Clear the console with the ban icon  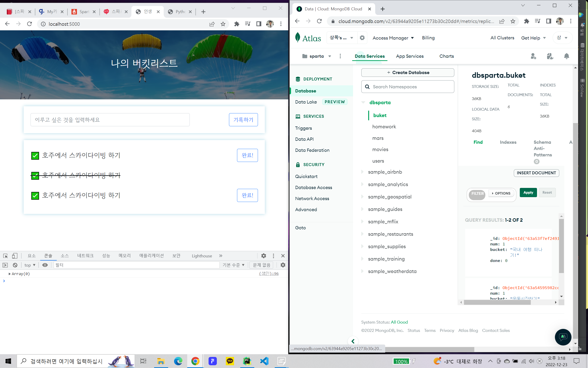pos(15,265)
